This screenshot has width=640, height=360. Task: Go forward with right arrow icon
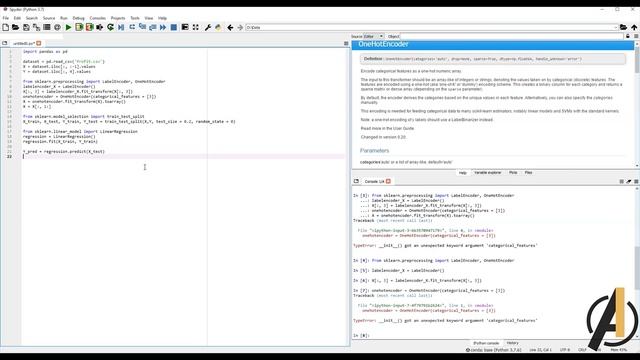(x=240, y=27)
